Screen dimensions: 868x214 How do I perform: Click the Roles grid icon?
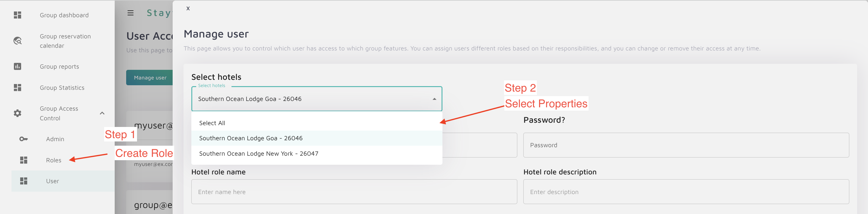click(x=24, y=160)
